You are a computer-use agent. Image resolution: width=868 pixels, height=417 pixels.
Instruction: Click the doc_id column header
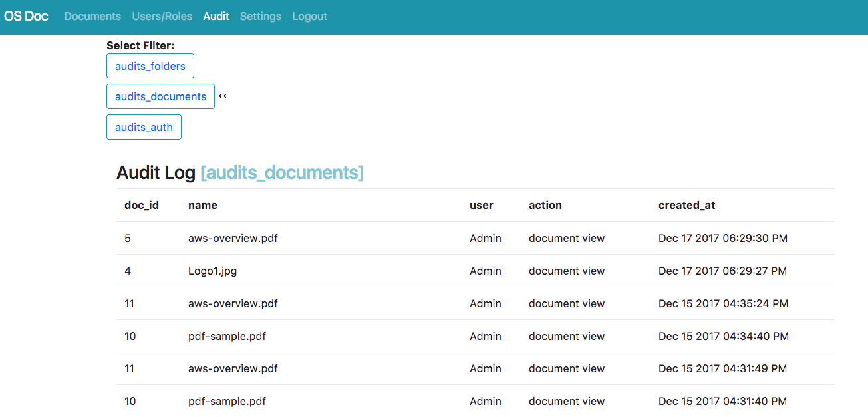click(142, 205)
